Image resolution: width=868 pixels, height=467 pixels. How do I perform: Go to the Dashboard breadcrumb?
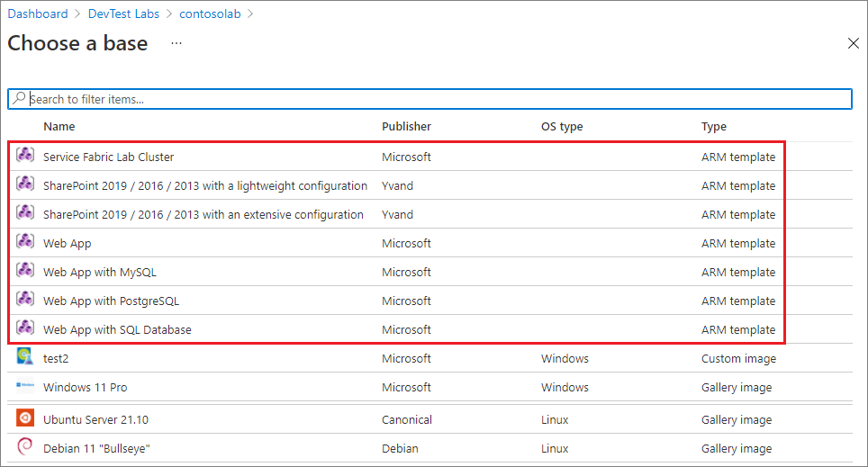[38, 13]
